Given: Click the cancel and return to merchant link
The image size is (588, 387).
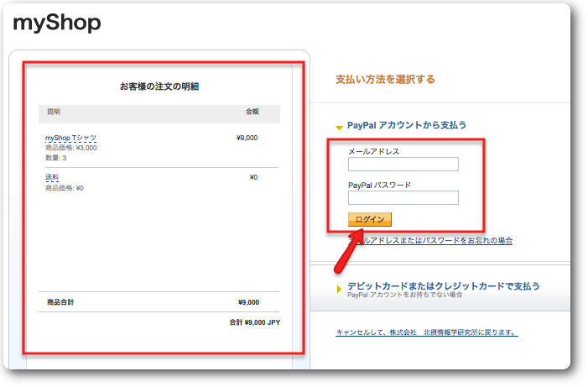Looking at the screenshot, I should (427, 332).
